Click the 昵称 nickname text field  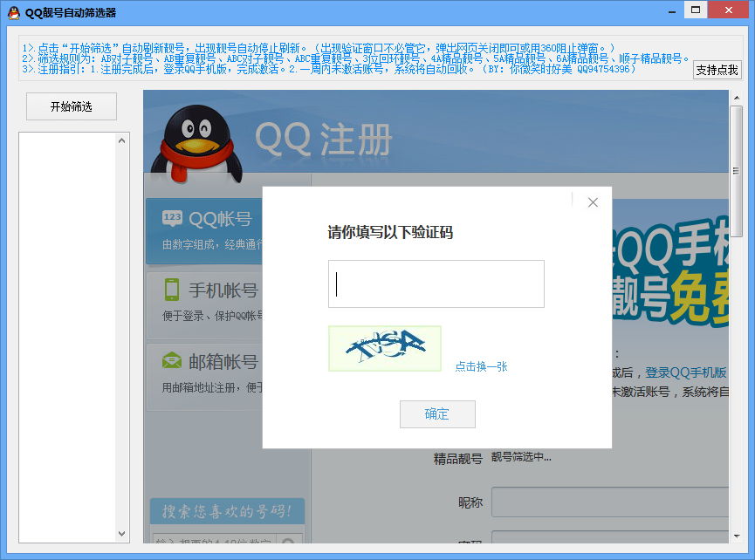point(609,502)
